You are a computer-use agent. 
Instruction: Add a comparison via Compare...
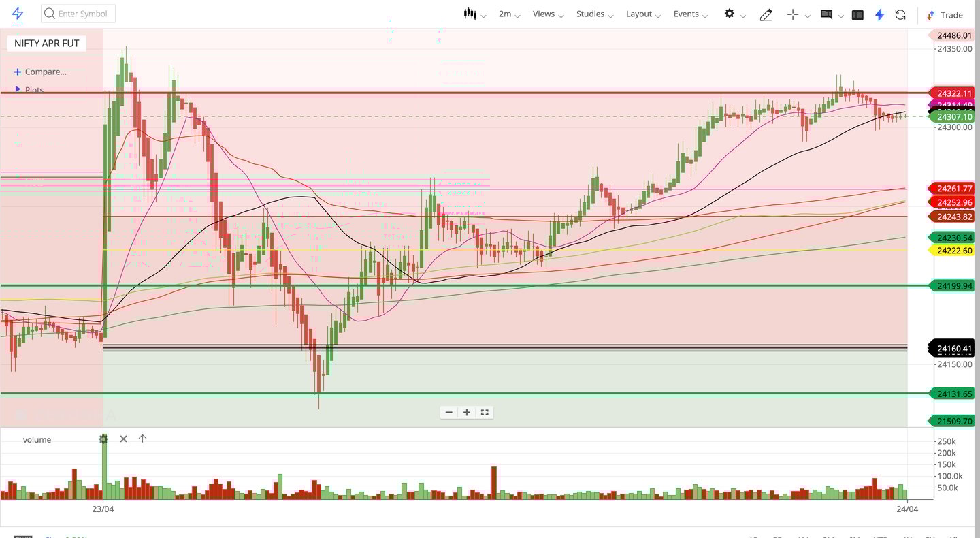pos(40,72)
